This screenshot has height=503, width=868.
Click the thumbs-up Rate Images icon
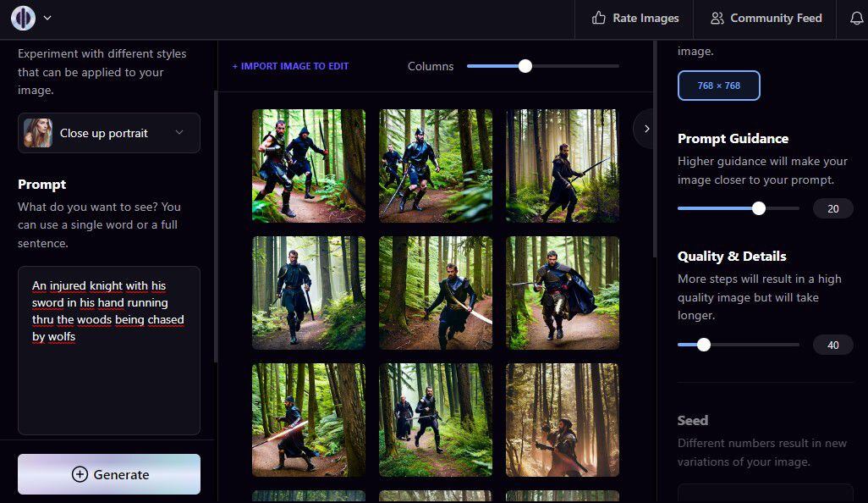click(x=599, y=18)
